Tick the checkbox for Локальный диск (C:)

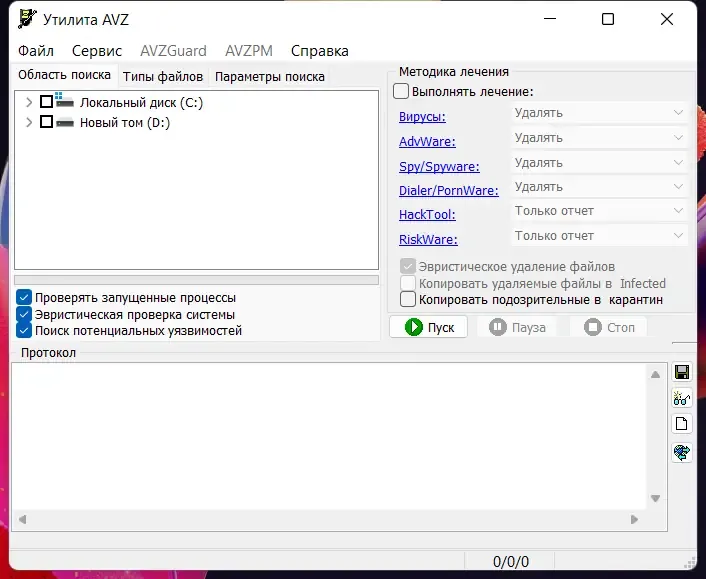tap(46, 102)
